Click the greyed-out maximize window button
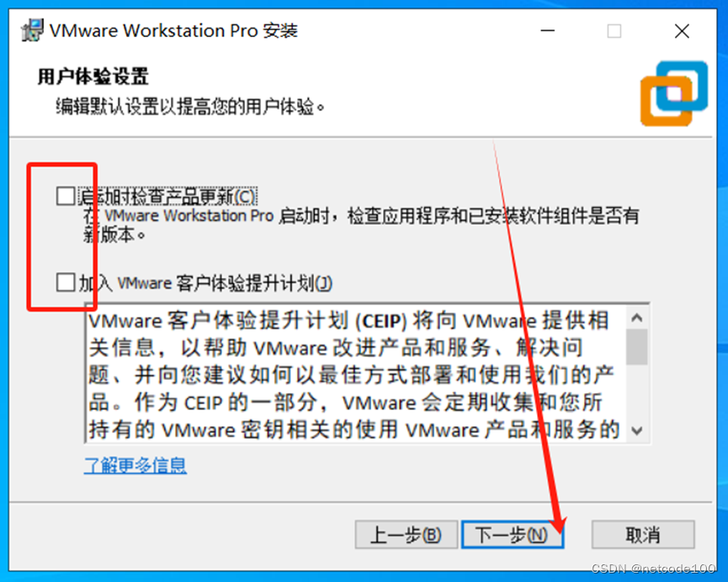This screenshot has width=728, height=582. click(614, 31)
